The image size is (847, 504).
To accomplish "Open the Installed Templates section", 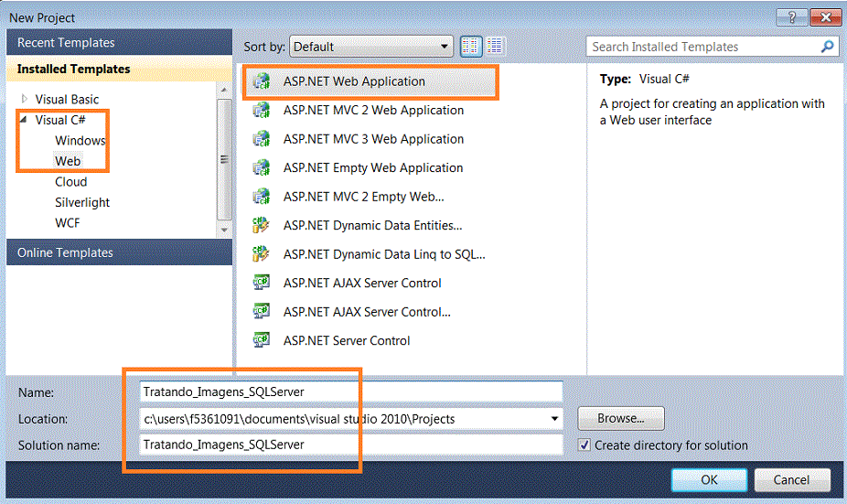I will coord(120,69).
